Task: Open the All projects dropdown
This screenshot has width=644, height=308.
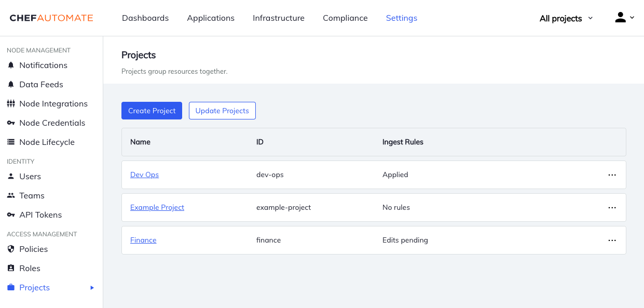Action: 565,18
